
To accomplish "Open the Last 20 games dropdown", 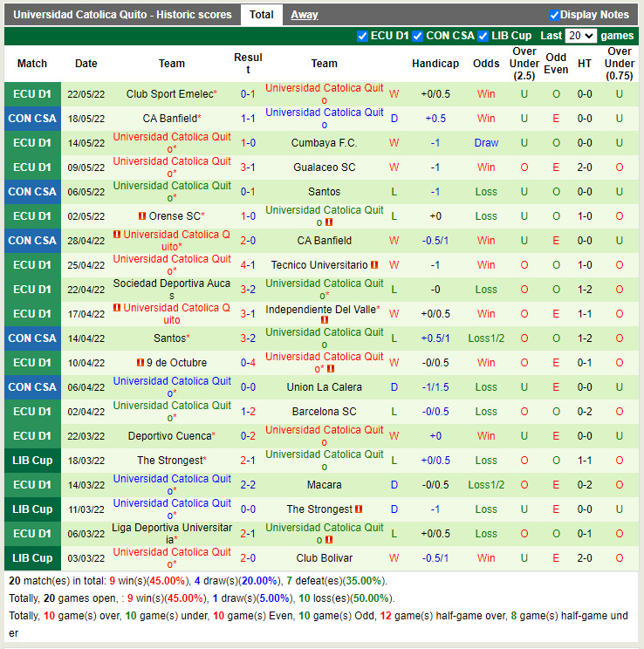I will point(580,36).
